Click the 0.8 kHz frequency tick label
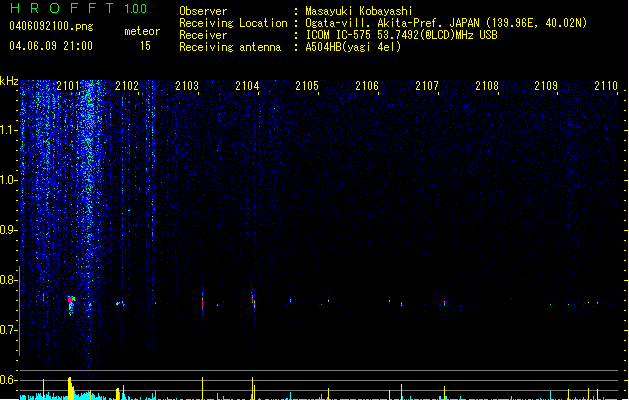Screen dimensions: 629x400 click(x=8, y=280)
